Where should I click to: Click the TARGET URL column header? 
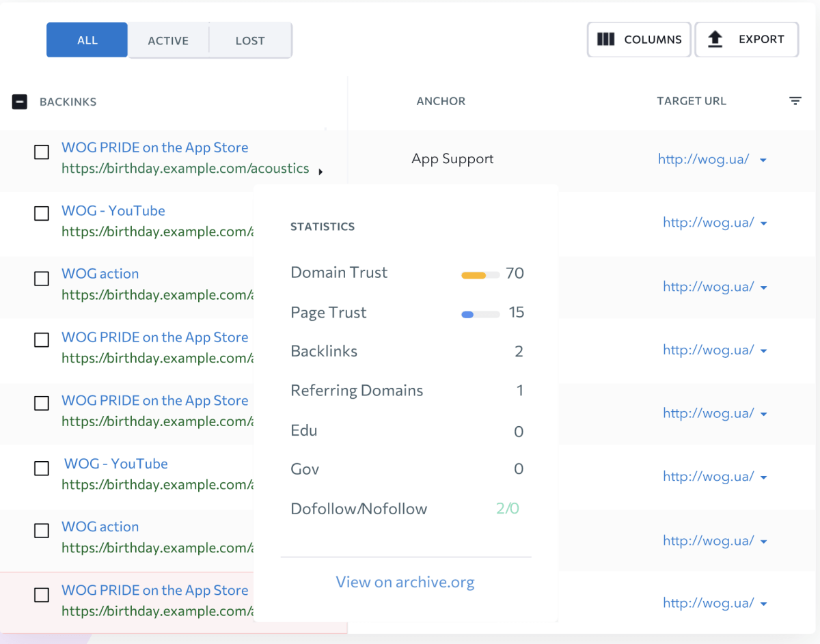692,101
